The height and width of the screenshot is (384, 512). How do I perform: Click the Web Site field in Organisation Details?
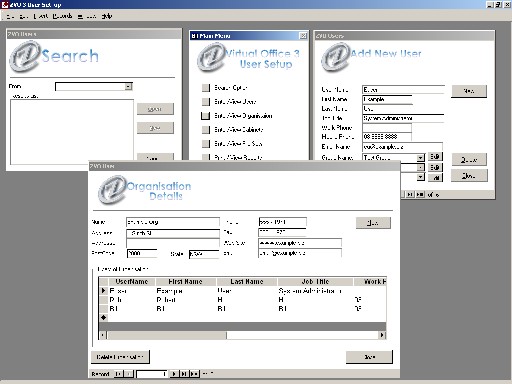pos(300,243)
